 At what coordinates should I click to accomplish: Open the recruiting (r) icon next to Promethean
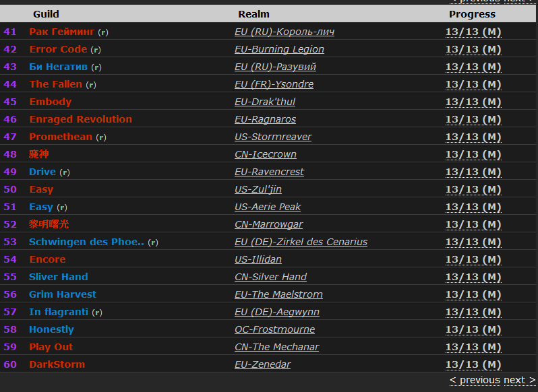tap(101, 137)
